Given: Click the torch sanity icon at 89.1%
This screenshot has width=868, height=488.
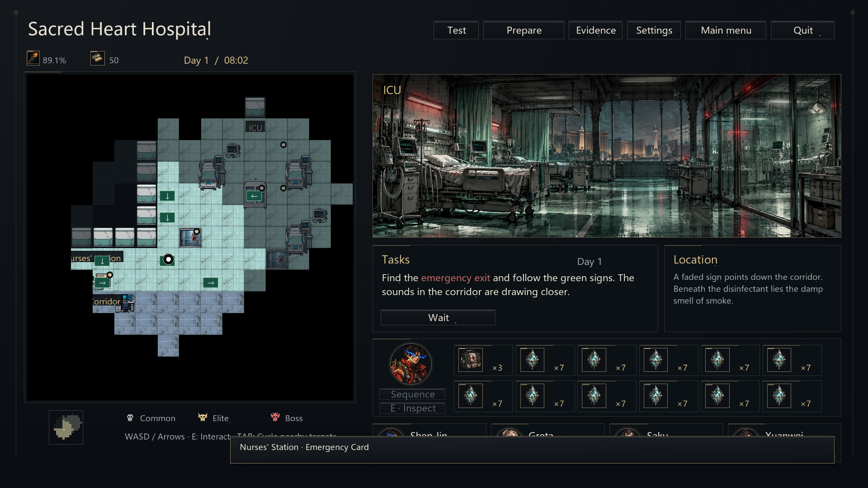Looking at the screenshot, I should pos(33,58).
